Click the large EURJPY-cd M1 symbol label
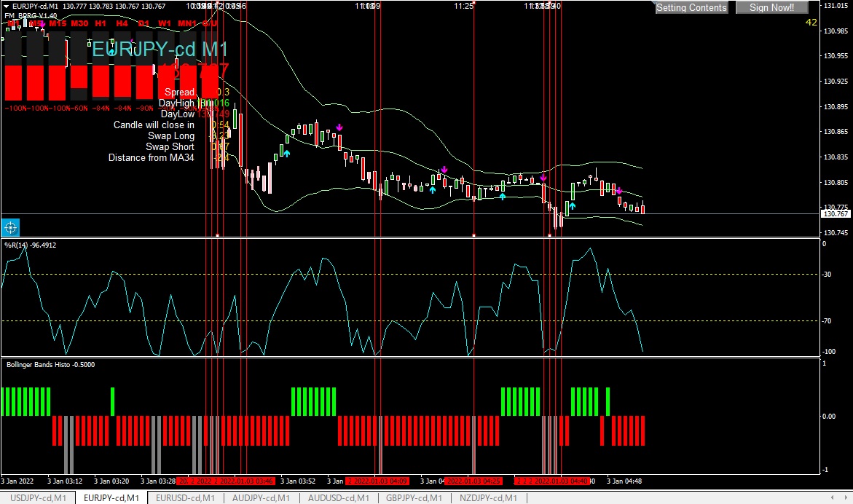 (x=160, y=49)
